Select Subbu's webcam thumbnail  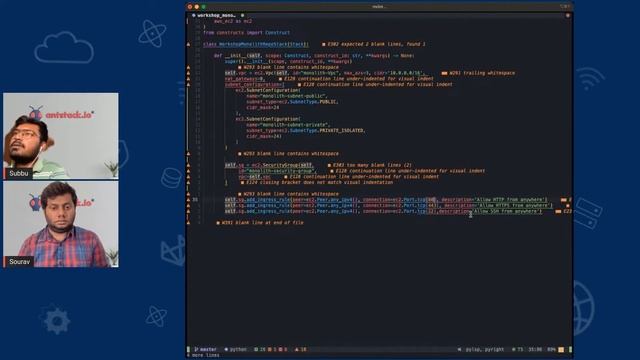(61, 136)
